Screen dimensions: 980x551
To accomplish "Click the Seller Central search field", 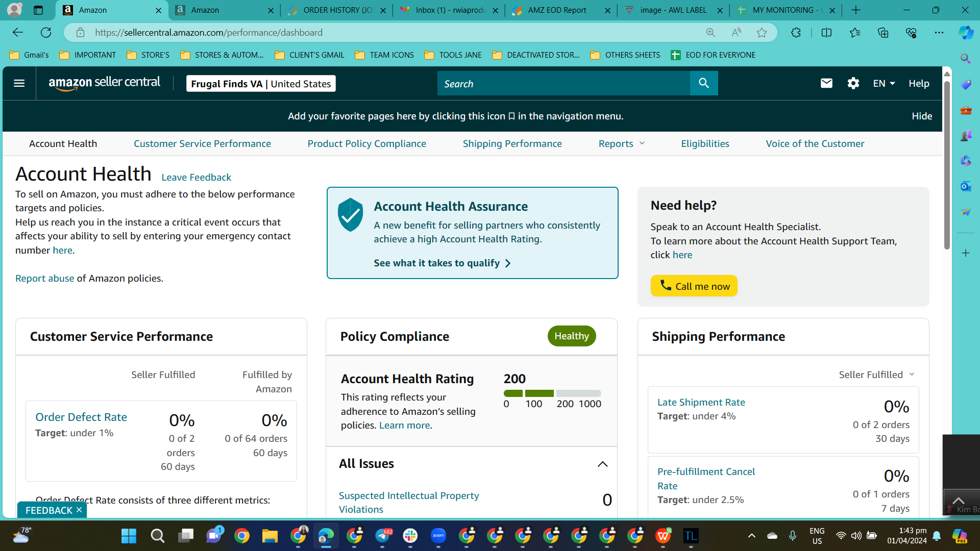I will [x=563, y=83].
